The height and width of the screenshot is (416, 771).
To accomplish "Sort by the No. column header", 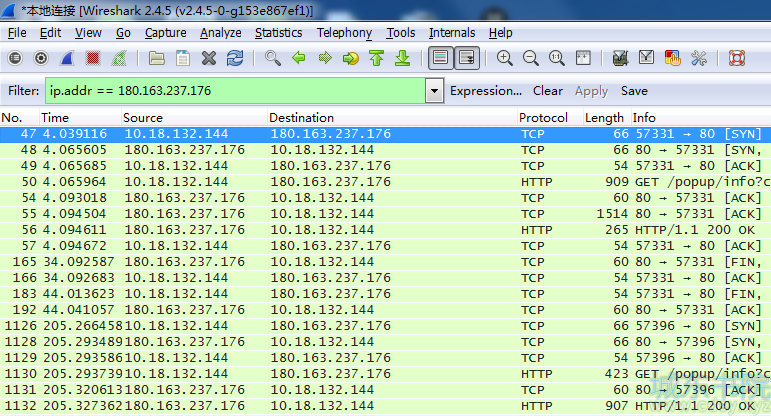I will point(20,118).
